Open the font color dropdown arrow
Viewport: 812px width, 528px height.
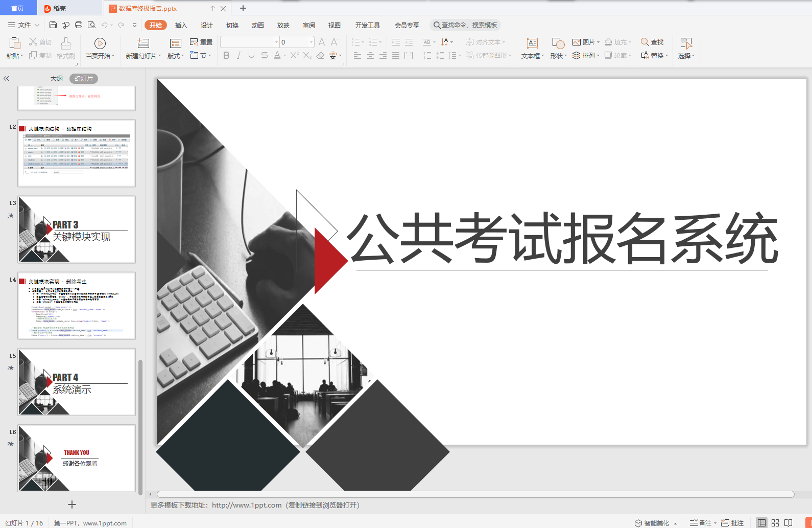pyautogui.click(x=284, y=55)
